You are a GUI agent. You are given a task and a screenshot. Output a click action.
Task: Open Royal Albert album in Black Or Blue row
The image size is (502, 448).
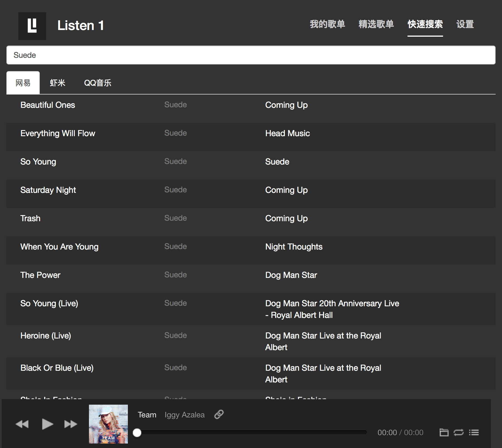click(x=323, y=374)
